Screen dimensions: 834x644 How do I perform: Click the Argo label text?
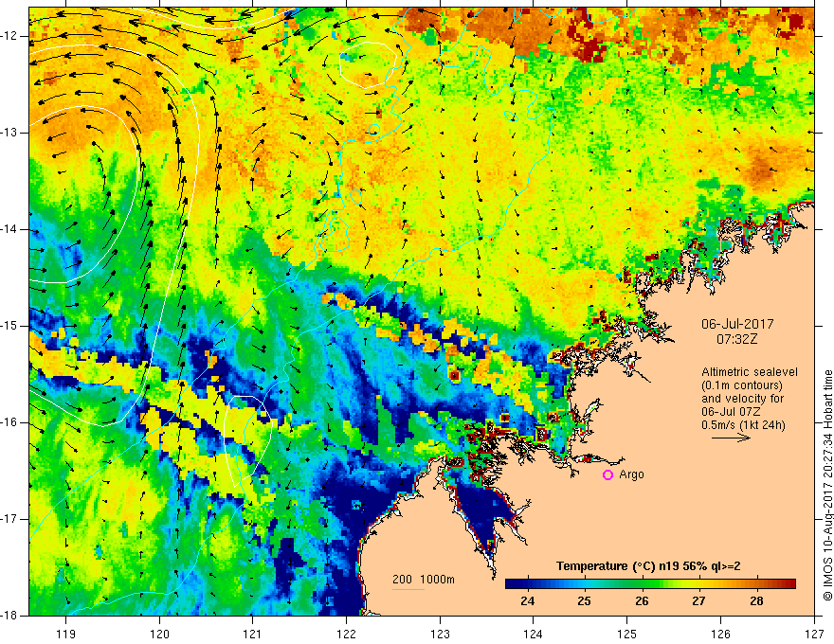(x=631, y=474)
